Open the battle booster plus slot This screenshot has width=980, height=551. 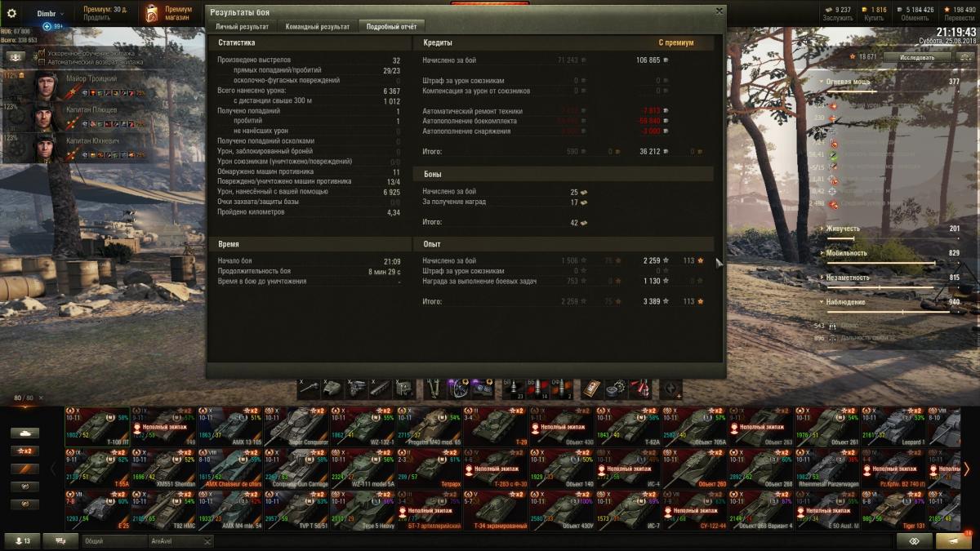[x=671, y=389]
